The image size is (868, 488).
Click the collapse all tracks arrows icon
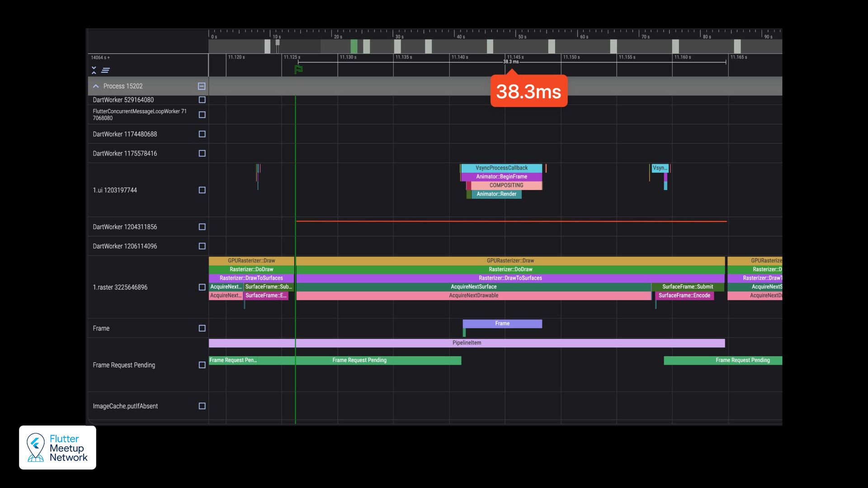pos(94,70)
